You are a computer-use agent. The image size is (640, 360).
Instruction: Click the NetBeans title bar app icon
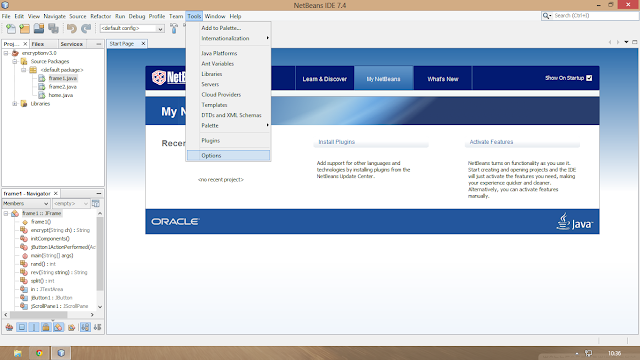pos(5,5)
